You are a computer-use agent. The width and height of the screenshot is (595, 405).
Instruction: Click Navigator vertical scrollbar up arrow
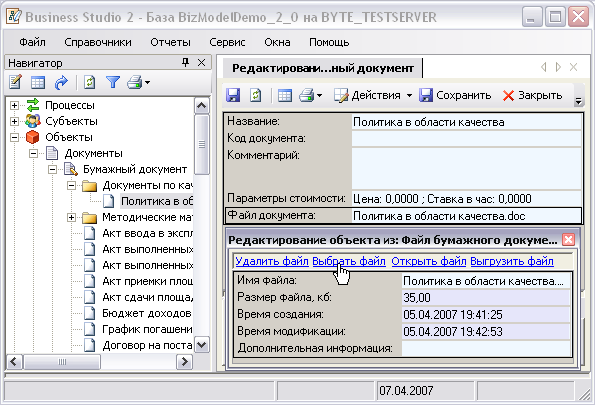pos(201,106)
